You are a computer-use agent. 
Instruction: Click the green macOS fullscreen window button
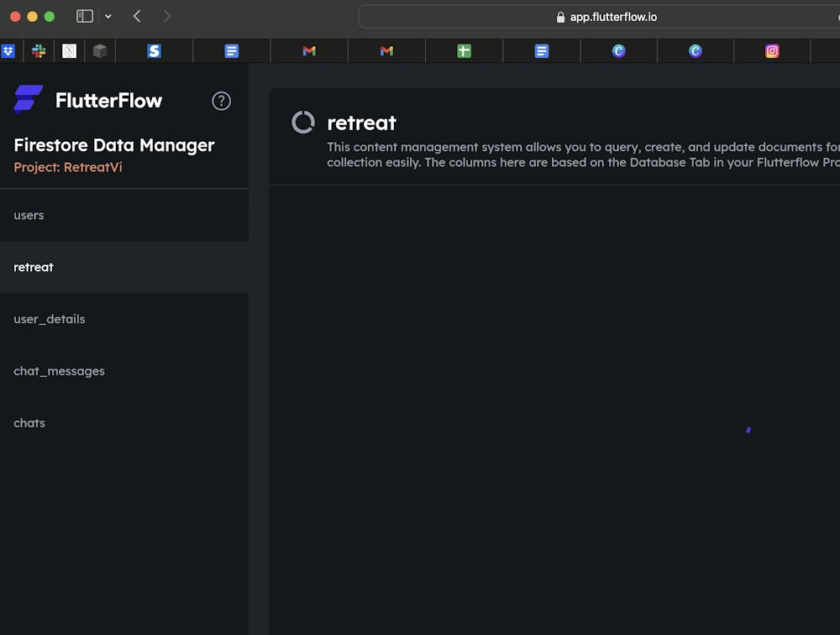pyautogui.click(x=50, y=17)
